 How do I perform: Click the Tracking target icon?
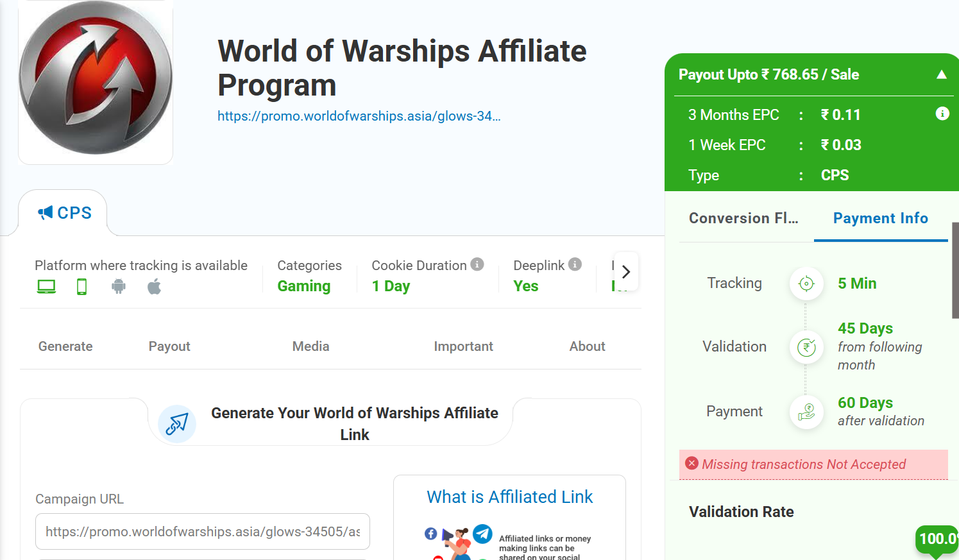pyautogui.click(x=806, y=284)
